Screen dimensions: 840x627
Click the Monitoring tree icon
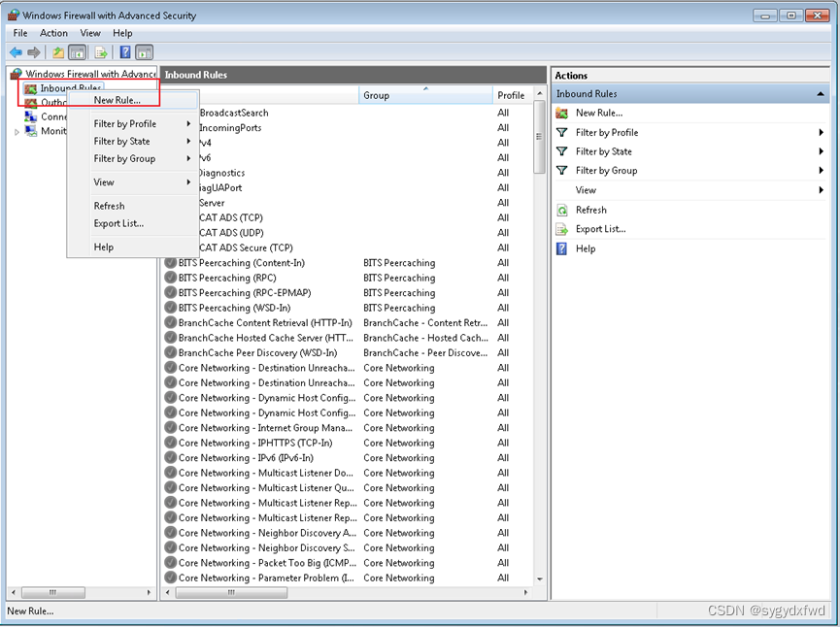[30, 131]
